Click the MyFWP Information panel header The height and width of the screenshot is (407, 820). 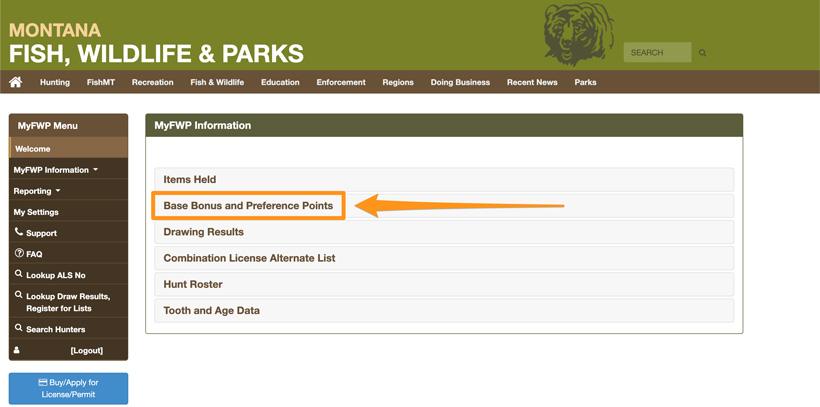(x=444, y=126)
